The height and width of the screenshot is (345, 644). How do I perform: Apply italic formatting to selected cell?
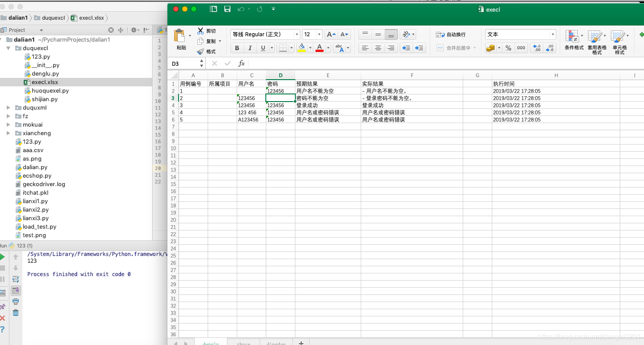(x=250, y=48)
